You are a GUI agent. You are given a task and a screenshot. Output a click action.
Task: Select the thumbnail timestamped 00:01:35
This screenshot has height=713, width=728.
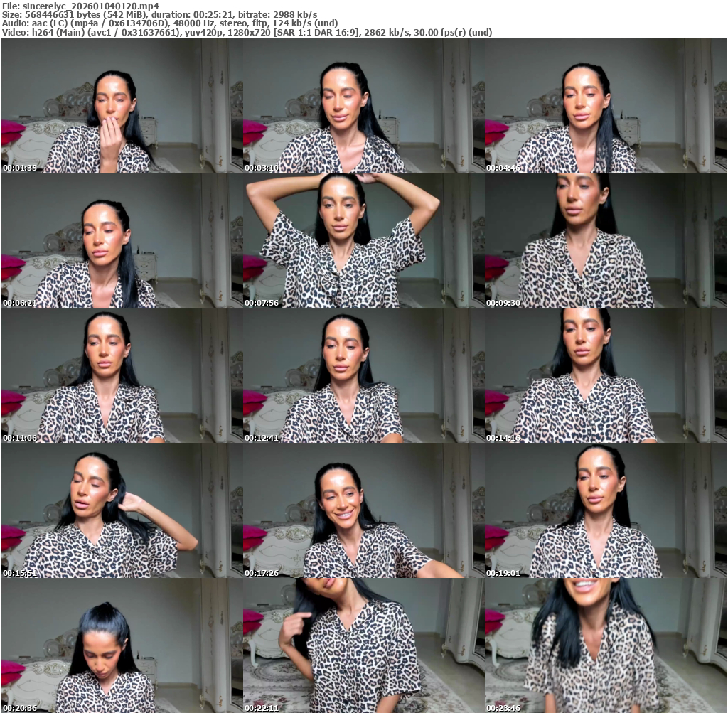122,105
